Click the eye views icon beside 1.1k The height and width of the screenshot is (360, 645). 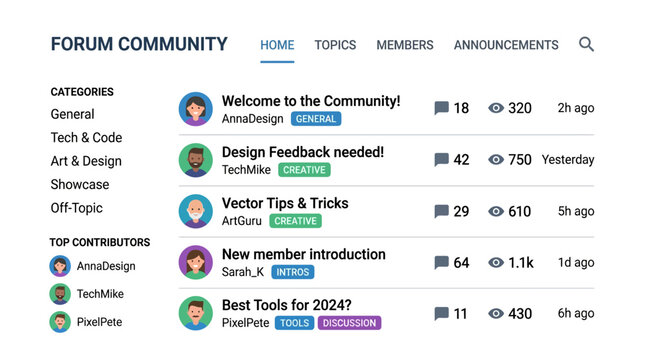[496, 262]
